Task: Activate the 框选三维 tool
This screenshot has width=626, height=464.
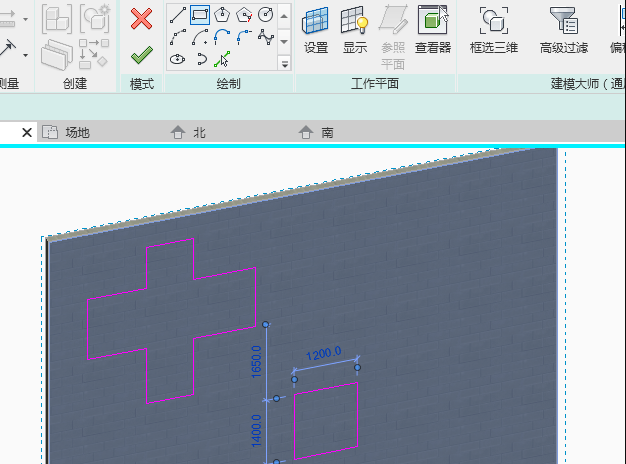Action: click(494, 30)
